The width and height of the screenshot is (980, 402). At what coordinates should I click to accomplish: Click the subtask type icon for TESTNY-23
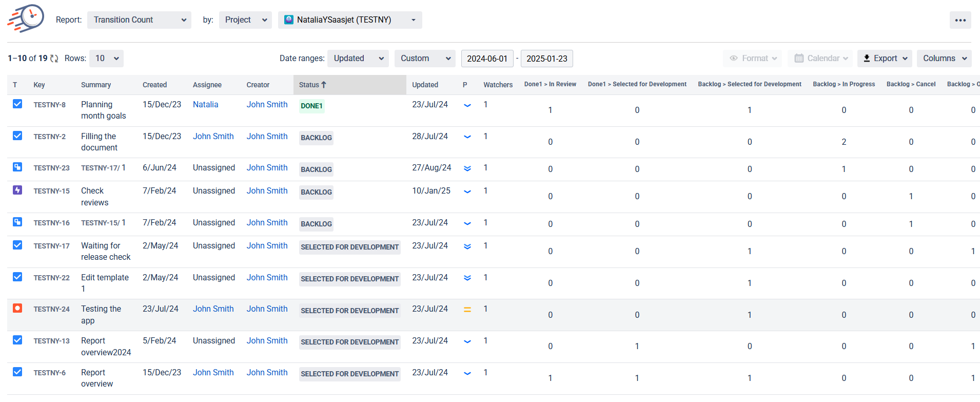pyautogui.click(x=17, y=167)
